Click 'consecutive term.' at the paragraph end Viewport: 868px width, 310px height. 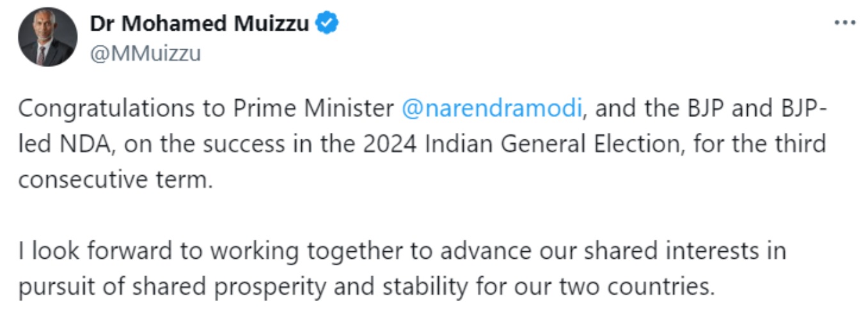coord(114,180)
